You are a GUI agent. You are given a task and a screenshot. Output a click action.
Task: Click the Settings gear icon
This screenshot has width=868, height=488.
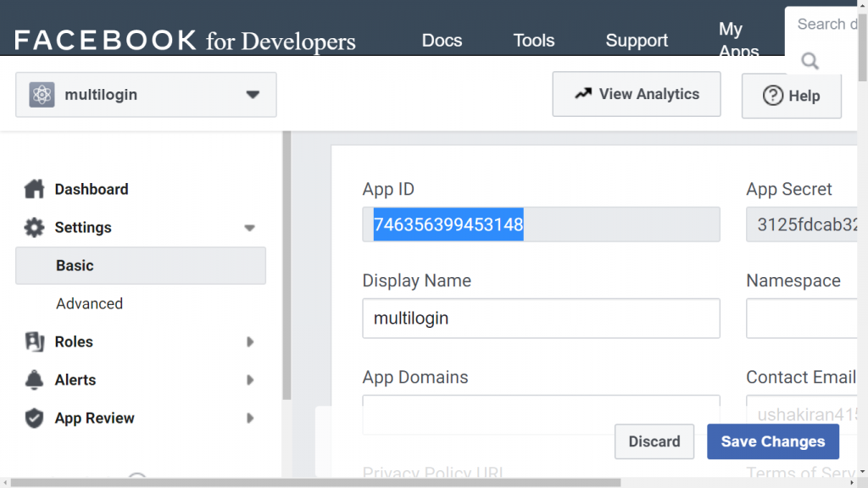34,227
